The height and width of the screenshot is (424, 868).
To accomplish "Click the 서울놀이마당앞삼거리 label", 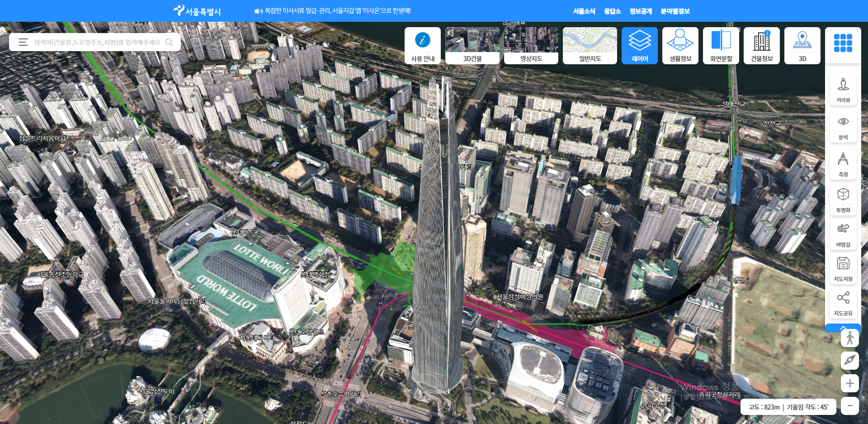I will pyautogui.click(x=177, y=301).
